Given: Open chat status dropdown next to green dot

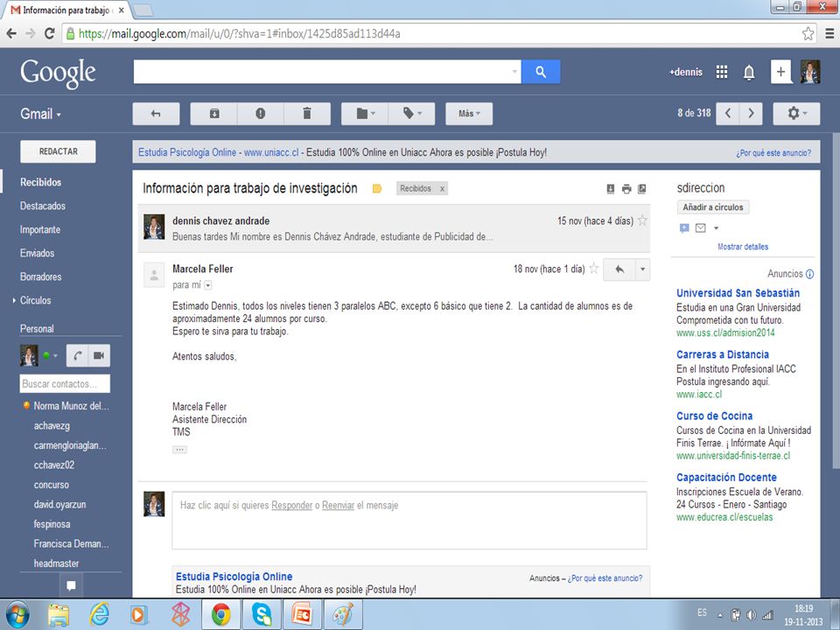Looking at the screenshot, I should click(55, 356).
